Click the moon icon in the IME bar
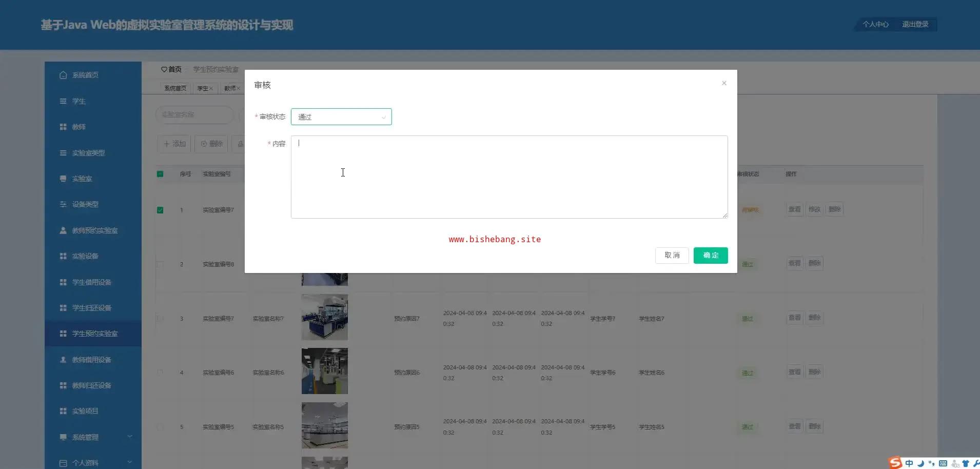This screenshot has height=469, width=980. click(920, 463)
